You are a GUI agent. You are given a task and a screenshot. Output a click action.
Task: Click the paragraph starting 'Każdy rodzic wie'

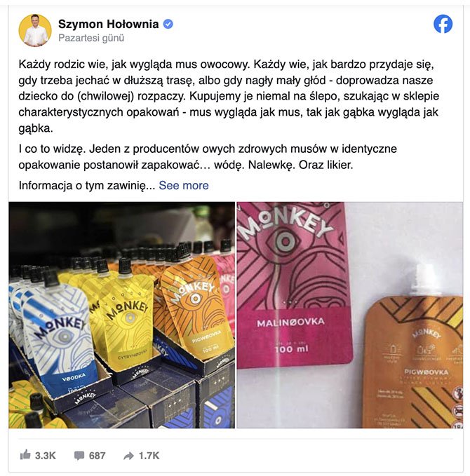click(x=229, y=96)
